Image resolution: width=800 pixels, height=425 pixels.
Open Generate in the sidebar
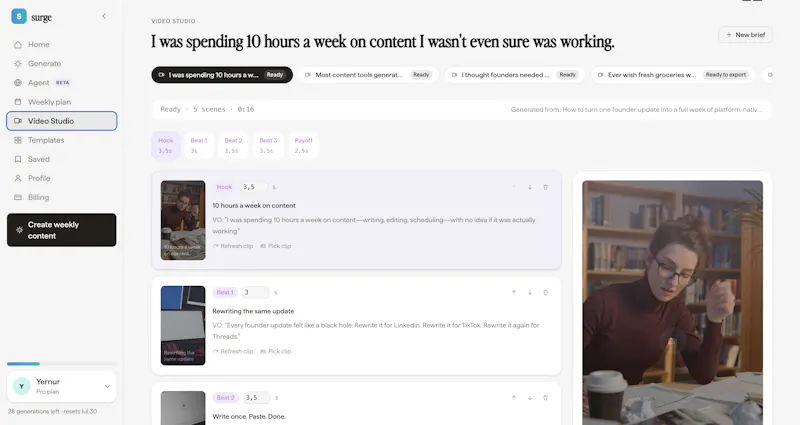click(x=61, y=64)
